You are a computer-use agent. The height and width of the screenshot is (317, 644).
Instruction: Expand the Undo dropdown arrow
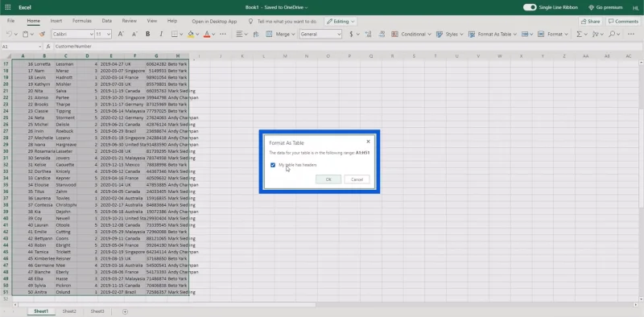click(x=15, y=34)
